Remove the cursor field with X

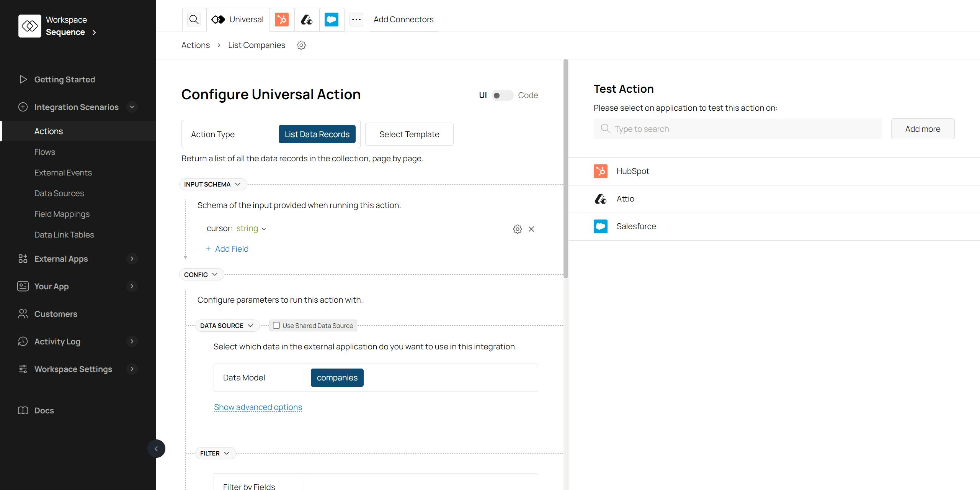[x=531, y=229]
